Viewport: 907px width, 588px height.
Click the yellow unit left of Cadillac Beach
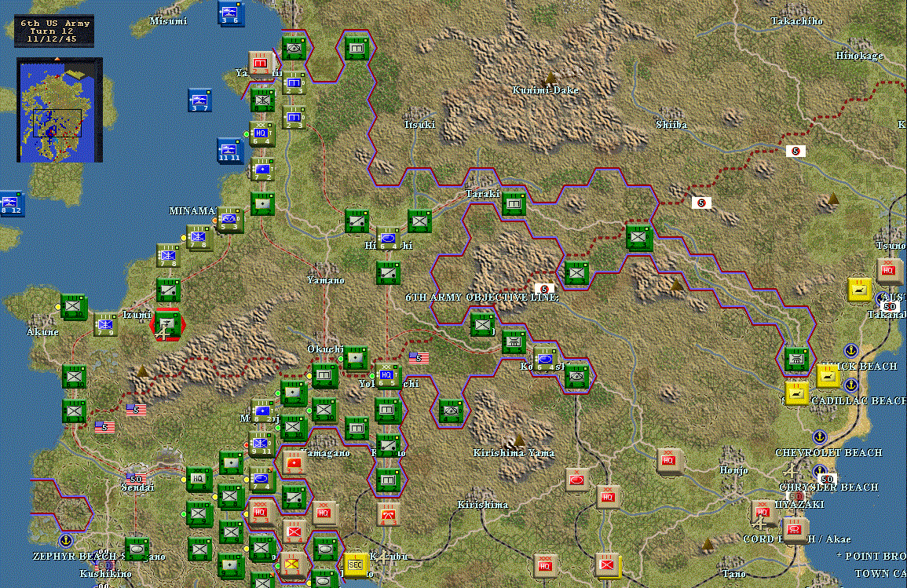tap(796, 393)
